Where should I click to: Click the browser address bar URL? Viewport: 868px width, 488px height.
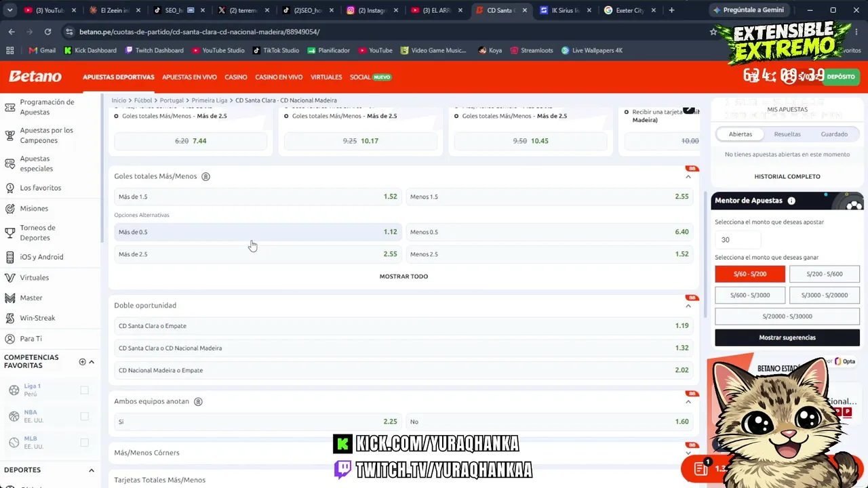(x=199, y=32)
